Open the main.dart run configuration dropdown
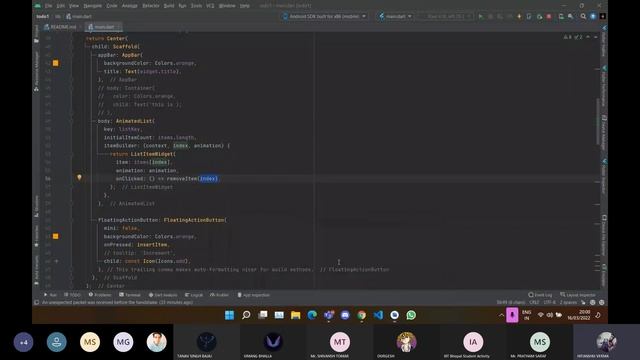The height and width of the screenshot is (360, 640). point(396,16)
